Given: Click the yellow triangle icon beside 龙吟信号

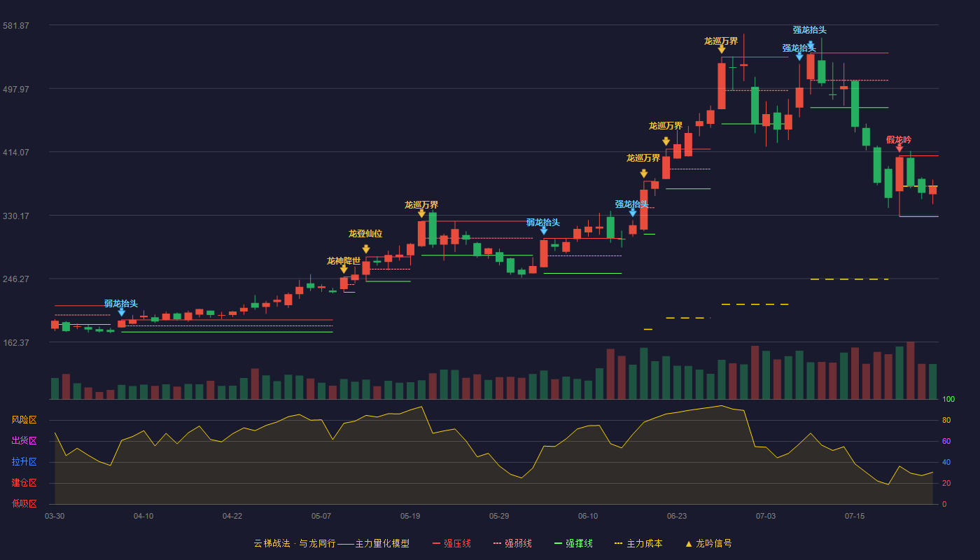Looking at the screenshot, I should tap(689, 544).
